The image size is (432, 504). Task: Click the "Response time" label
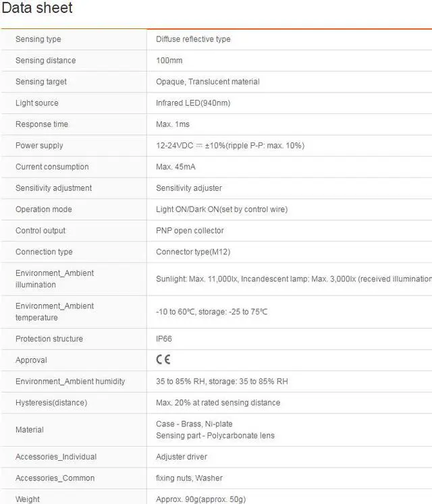(43, 124)
